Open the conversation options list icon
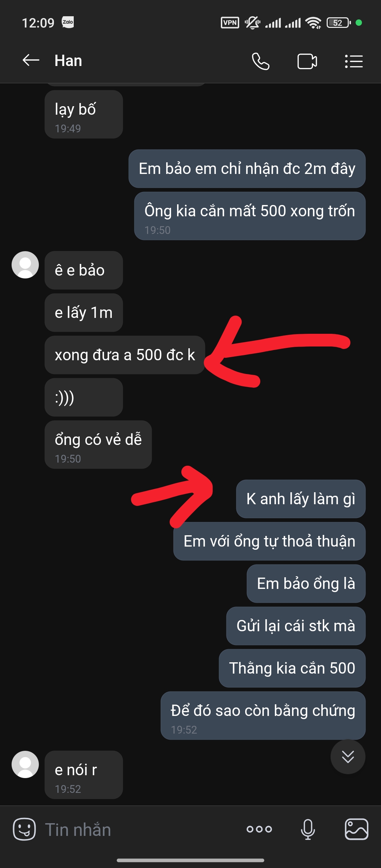This screenshot has height=868, width=381. coord(354,61)
